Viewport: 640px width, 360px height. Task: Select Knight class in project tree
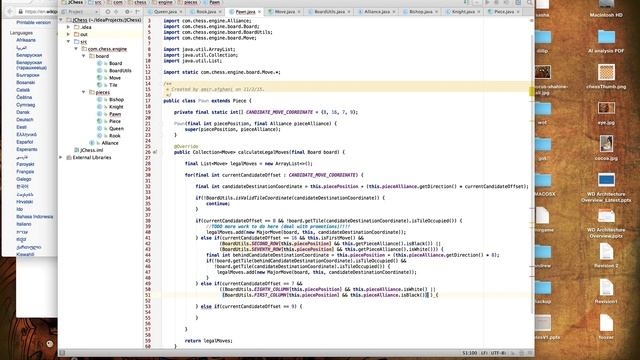116,107
